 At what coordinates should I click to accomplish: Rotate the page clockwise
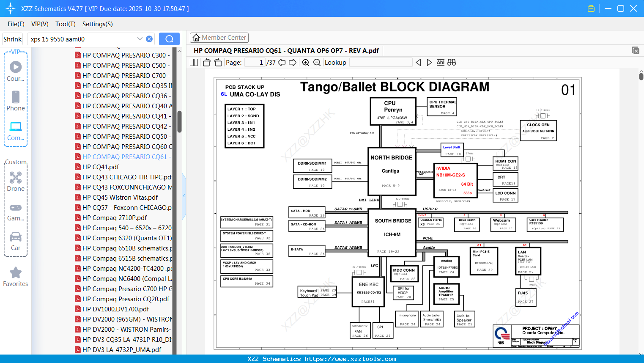click(x=218, y=62)
